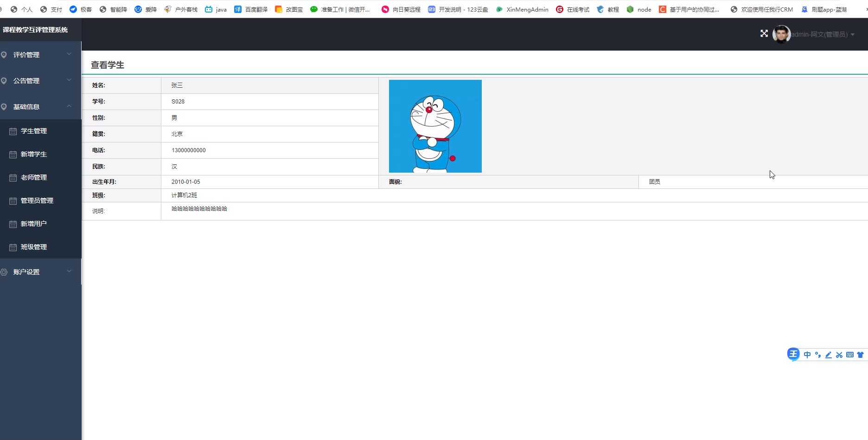868x440 pixels.
Task: Open the XinMengAdmin bookmark
Action: [x=522, y=9]
